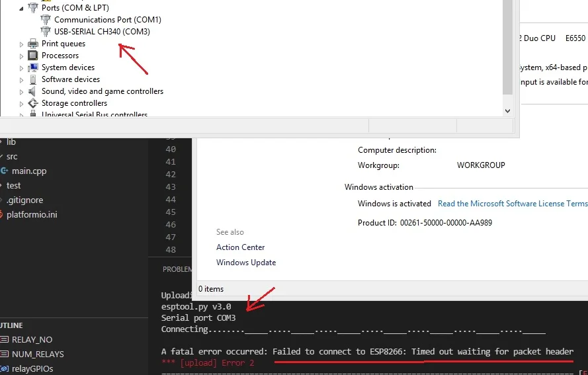This screenshot has height=375, width=588.
Task: Expand the Software devices node
Action: 21,80
